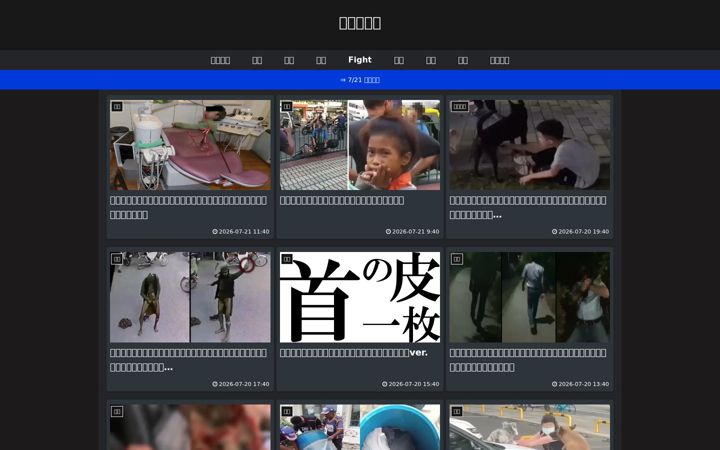
Task: Open the blue bucket thumbnail post
Action: (360, 427)
